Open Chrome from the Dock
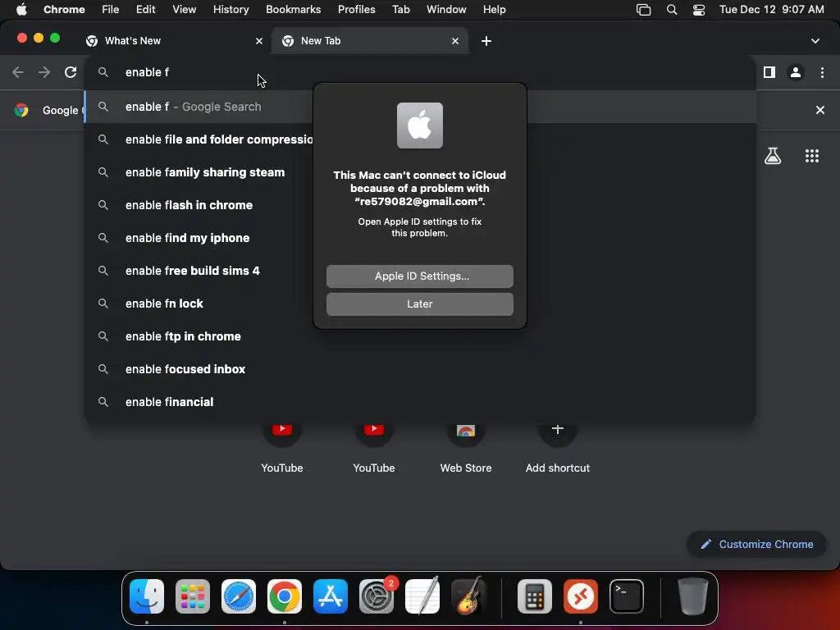 click(285, 596)
